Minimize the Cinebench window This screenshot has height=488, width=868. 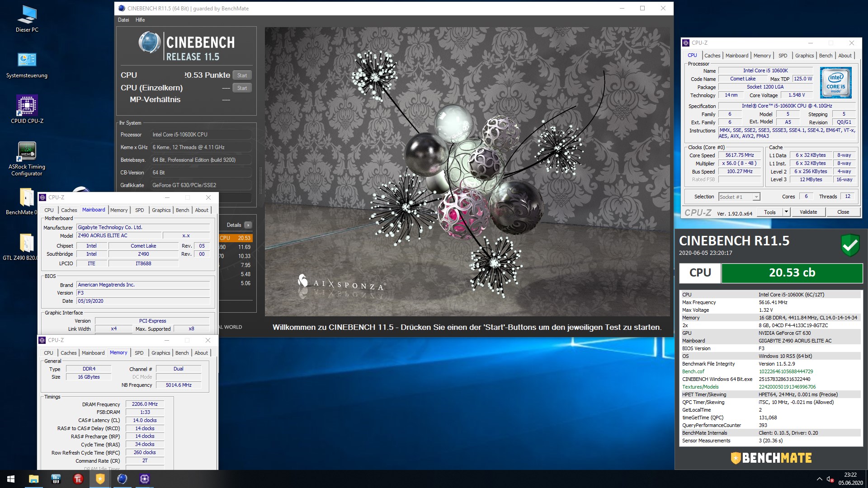(x=622, y=8)
